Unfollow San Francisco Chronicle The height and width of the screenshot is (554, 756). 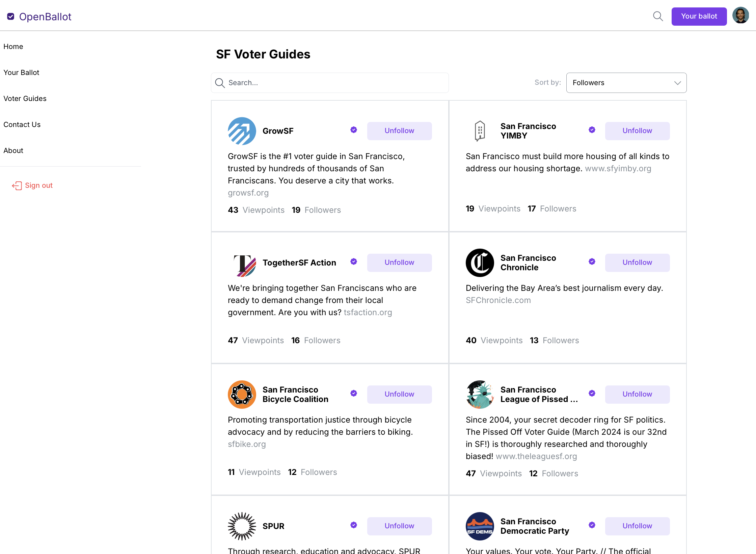point(637,262)
